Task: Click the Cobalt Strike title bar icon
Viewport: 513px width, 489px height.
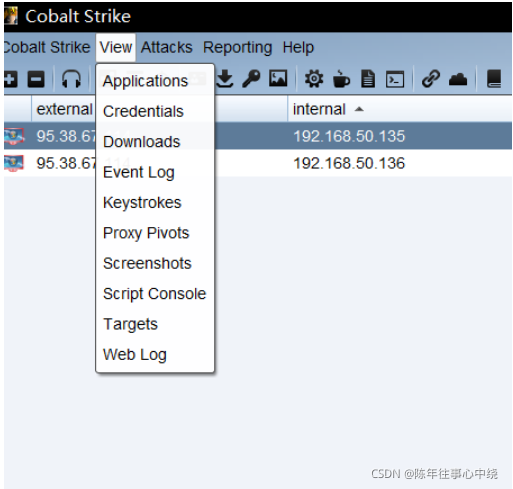Action: [x=11, y=16]
